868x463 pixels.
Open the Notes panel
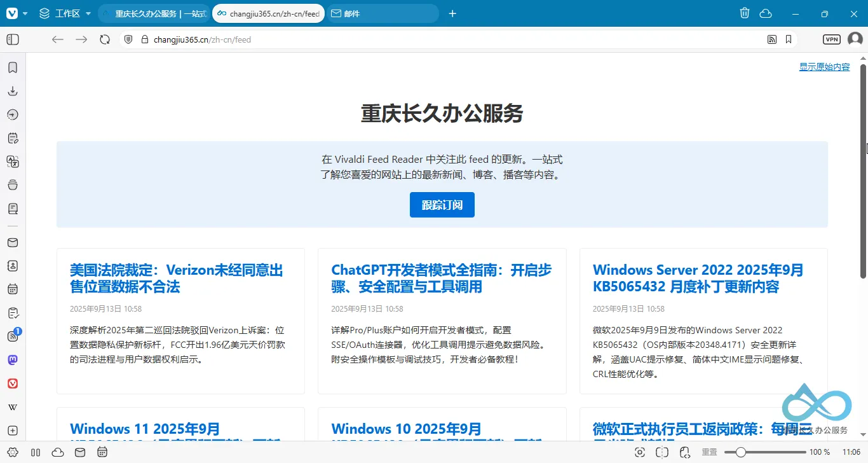[13, 138]
